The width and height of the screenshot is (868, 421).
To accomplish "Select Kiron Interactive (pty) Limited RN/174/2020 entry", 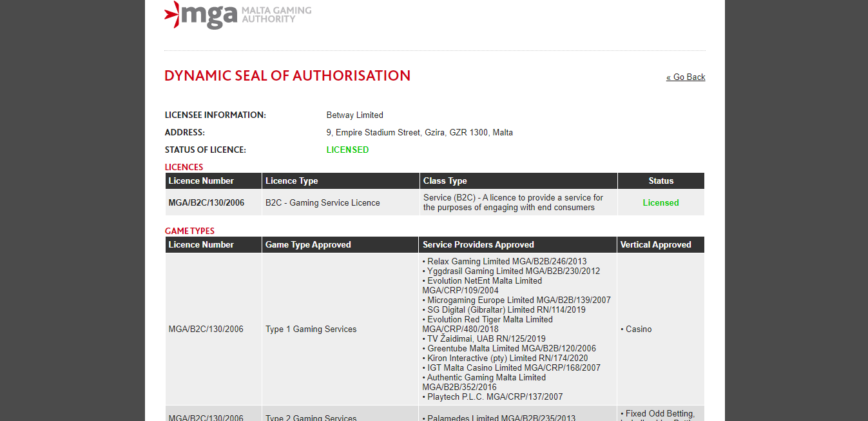I will 505,358.
